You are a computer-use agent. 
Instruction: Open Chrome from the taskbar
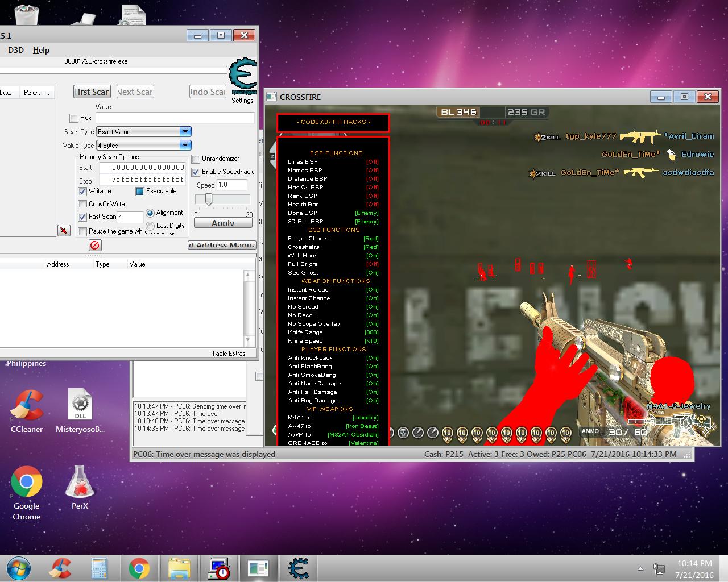click(x=139, y=568)
